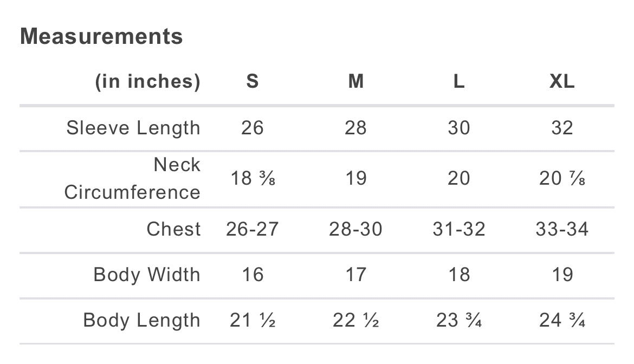Click the sleeve length value 32
Viewport: 634px width, 364px height.
[562, 128]
